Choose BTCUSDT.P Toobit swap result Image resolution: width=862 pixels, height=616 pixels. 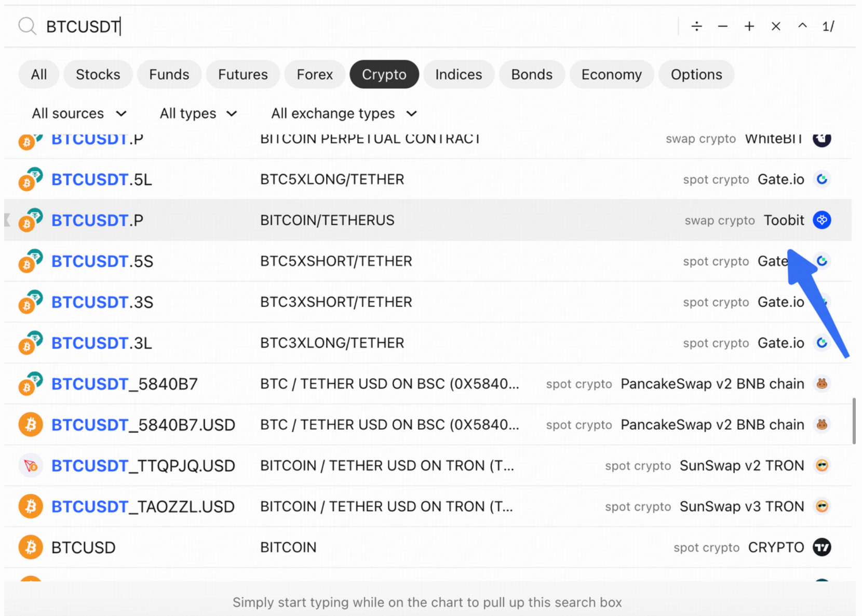[428, 220]
